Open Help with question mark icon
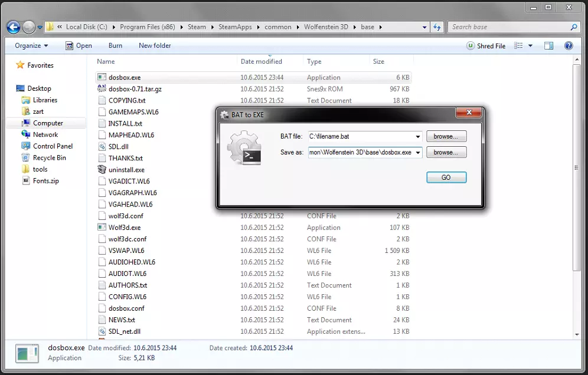 569,46
